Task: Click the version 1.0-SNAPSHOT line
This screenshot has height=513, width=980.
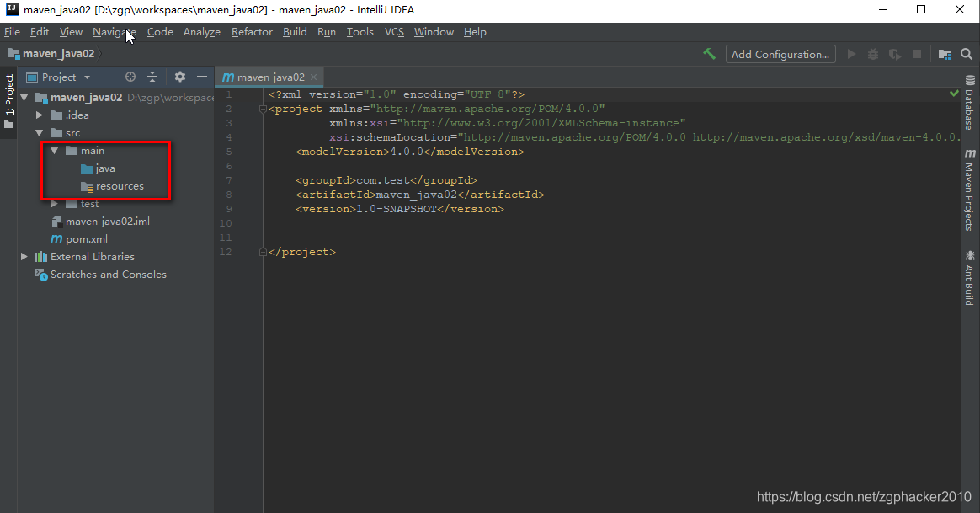Action: 399,209
